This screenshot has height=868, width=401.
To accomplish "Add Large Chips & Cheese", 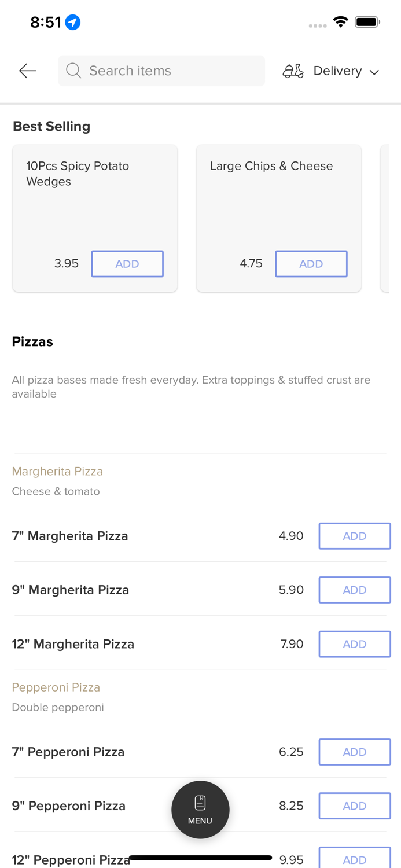I will (x=311, y=264).
